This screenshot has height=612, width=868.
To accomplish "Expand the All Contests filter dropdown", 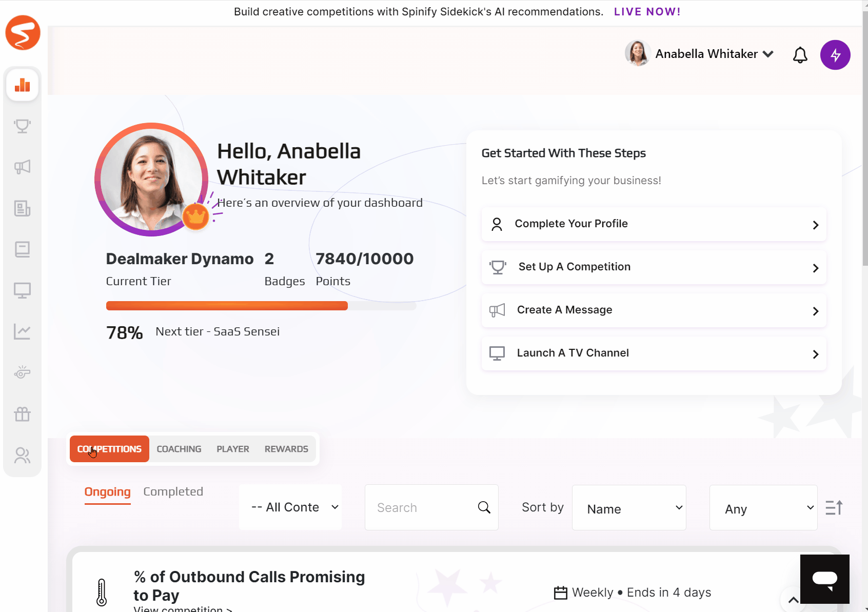I will coord(290,507).
